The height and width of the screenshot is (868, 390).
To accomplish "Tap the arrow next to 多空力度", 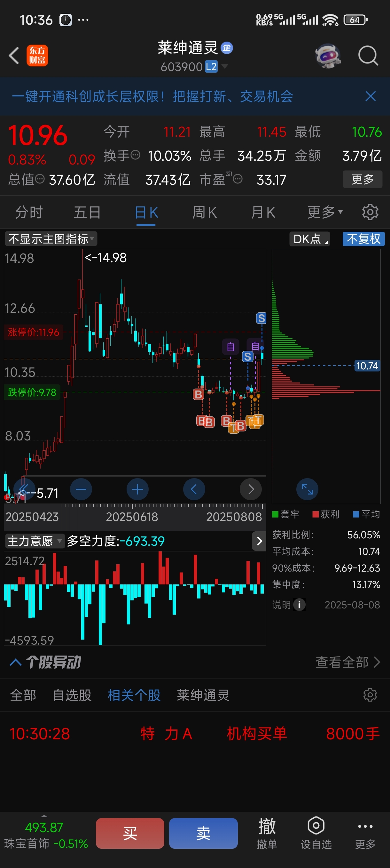I will coord(259,541).
